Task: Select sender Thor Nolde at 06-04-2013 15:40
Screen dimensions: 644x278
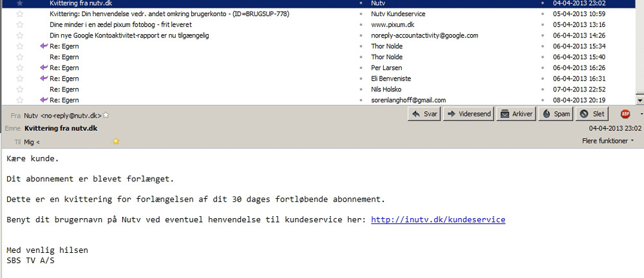Action: coord(386,57)
